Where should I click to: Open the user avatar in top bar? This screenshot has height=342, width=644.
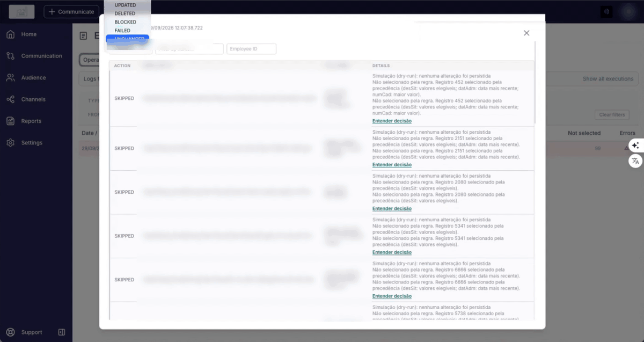pyautogui.click(x=628, y=11)
